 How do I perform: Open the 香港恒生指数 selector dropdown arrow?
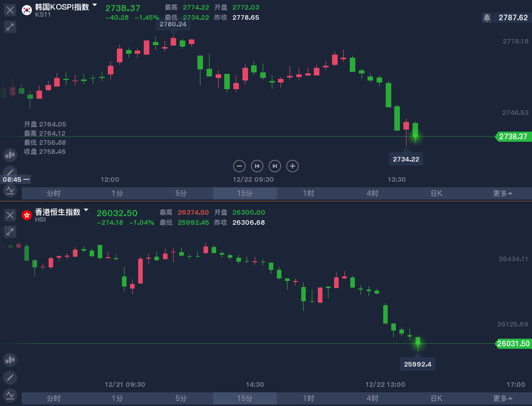86,210
